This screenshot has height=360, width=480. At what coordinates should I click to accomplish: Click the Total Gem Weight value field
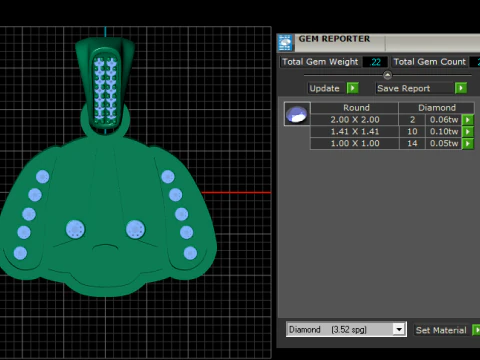[375, 62]
